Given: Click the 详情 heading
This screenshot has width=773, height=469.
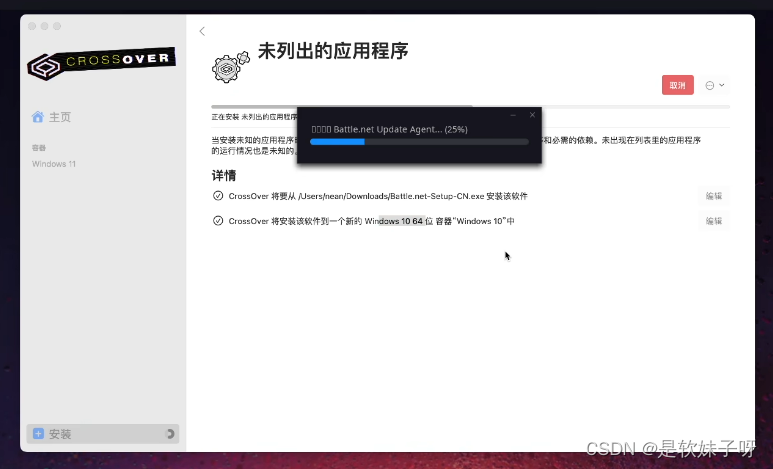Looking at the screenshot, I should 224,176.
